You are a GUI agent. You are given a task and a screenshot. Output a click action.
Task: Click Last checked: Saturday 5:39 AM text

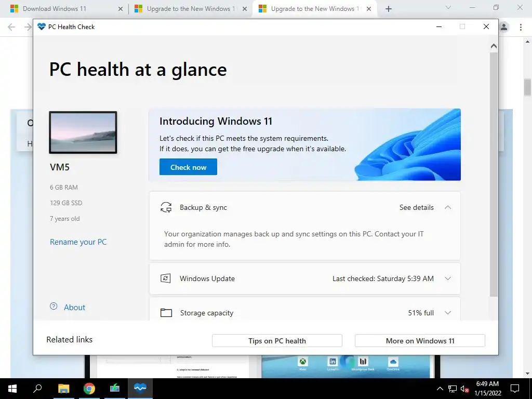coord(383,278)
